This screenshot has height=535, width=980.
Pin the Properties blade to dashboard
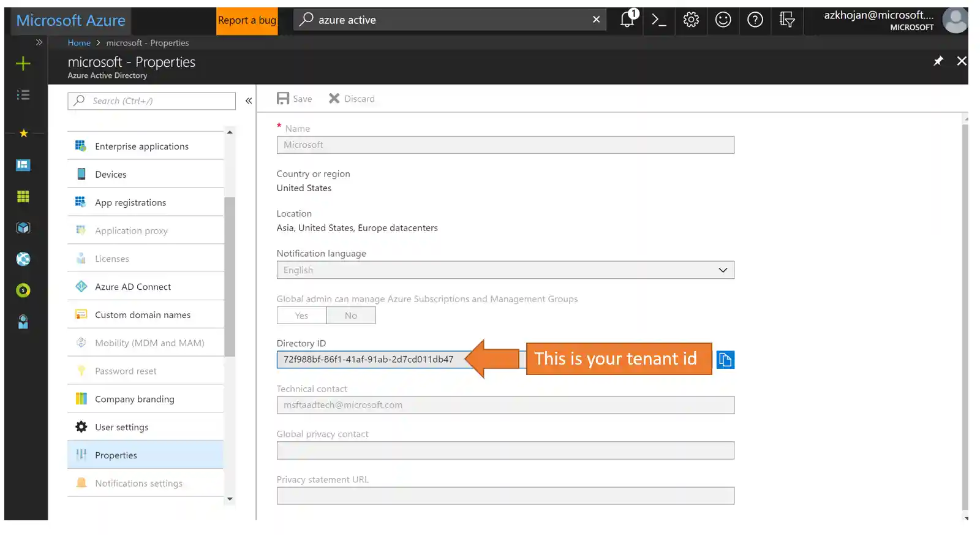point(938,61)
